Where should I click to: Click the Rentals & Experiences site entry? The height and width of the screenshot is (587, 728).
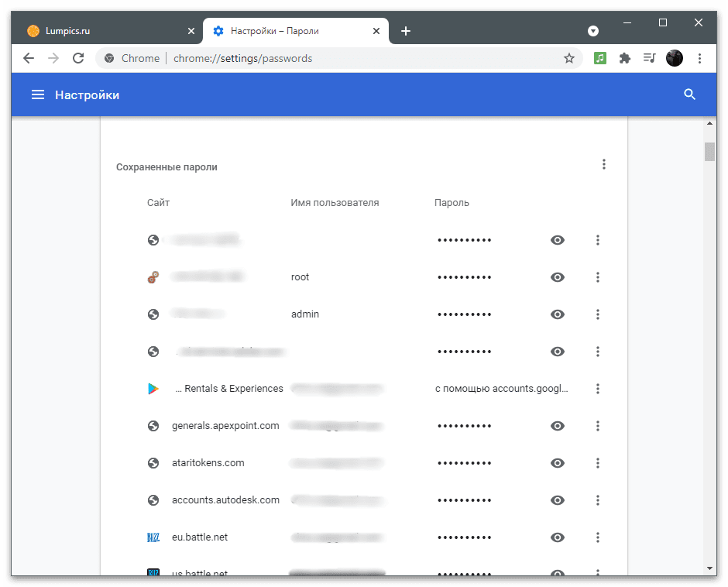(229, 388)
